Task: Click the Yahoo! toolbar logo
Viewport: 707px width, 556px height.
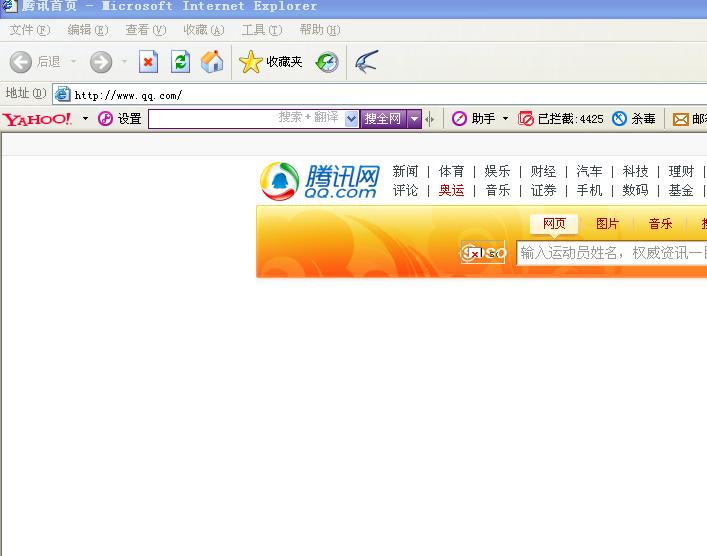Action: (x=37, y=119)
